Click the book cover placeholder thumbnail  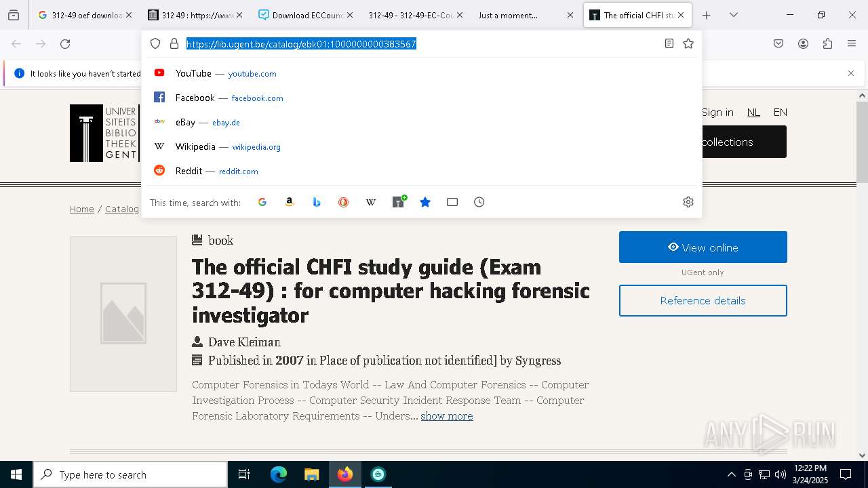123,313
